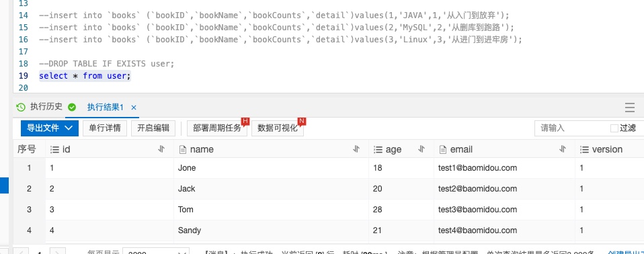This screenshot has height=254, width=644.
Task: Click the insert line with 'JAVA' values
Action: (x=274, y=15)
